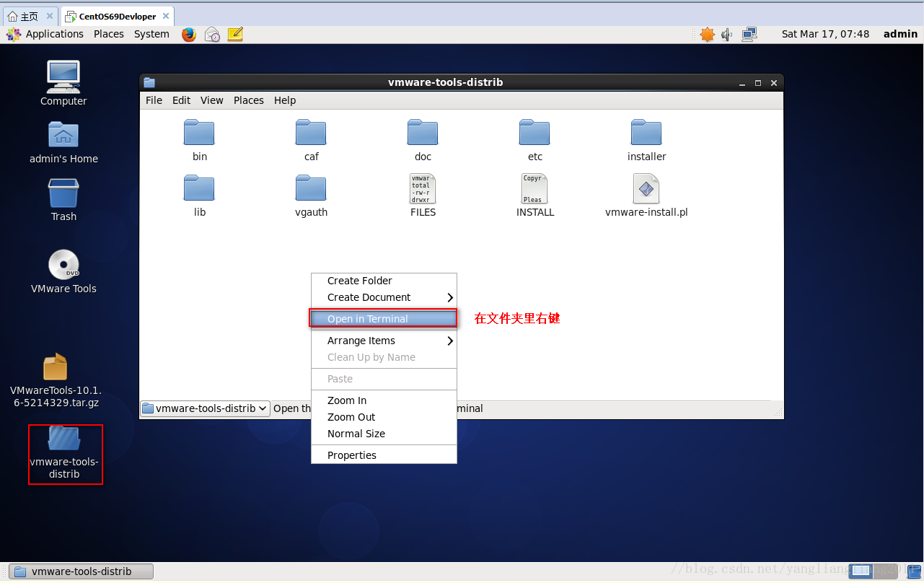Image resolution: width=924 pixels, height=583 pixels.
Task: Click the vmware-tools-distrib taskbar button
Action: click(x=82, y=571)
